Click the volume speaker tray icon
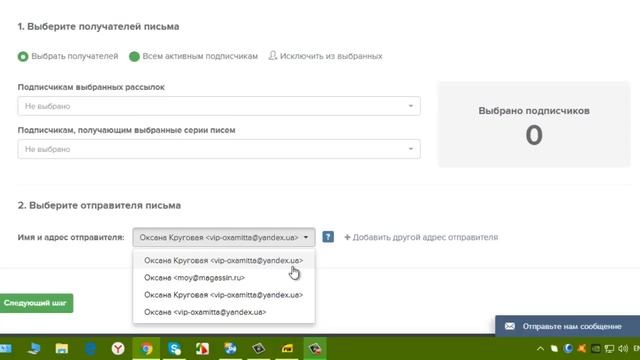The image size is (640, 360). (x=623, y=349)
